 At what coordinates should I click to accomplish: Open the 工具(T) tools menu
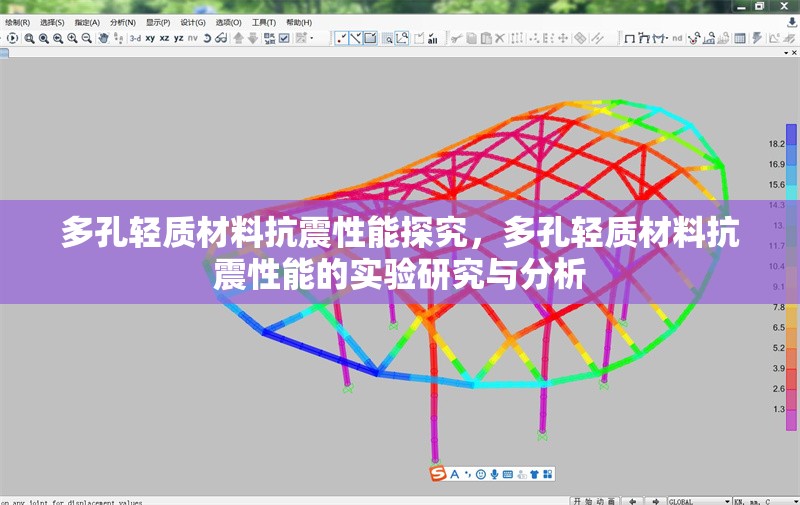(263, 22)
